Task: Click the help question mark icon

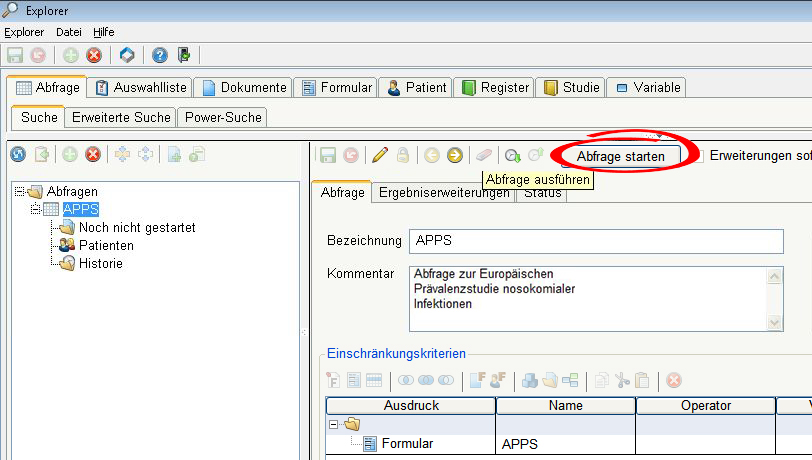Action: (160, 55)
